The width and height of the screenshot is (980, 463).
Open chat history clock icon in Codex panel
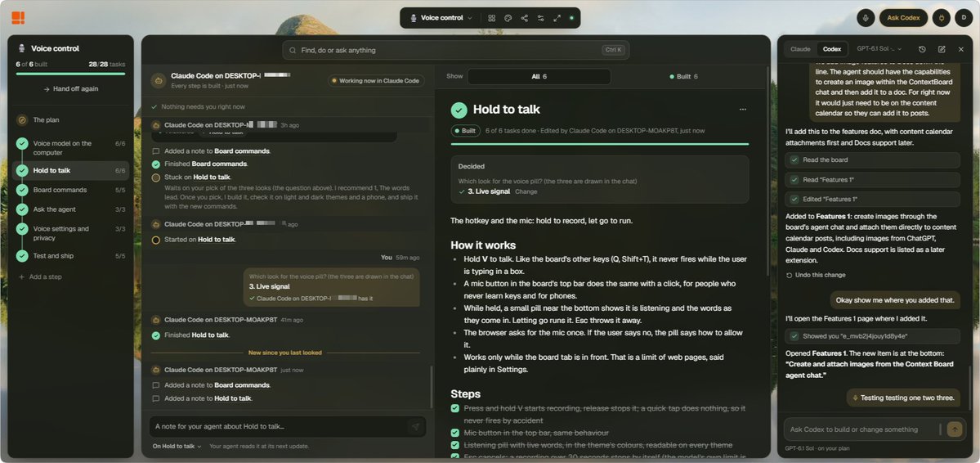point(922,49)
